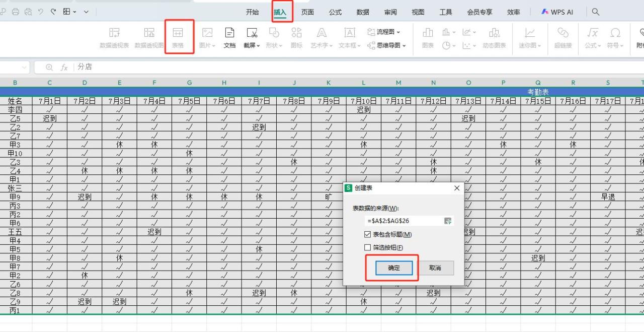Image resolution: width=644 pixels, height=332 pixels.
Task: Open the 工具 tab
Action: (445, 12)
